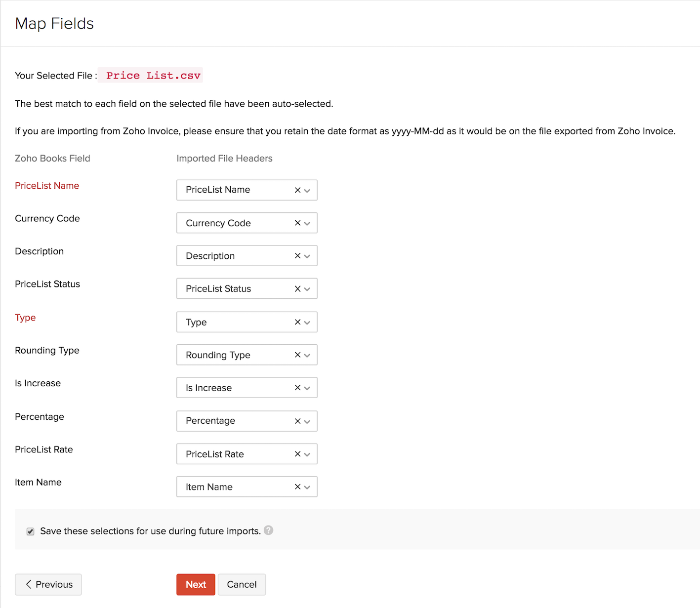Click the Cancel button
700x608 pixels.
pos(242,585)
